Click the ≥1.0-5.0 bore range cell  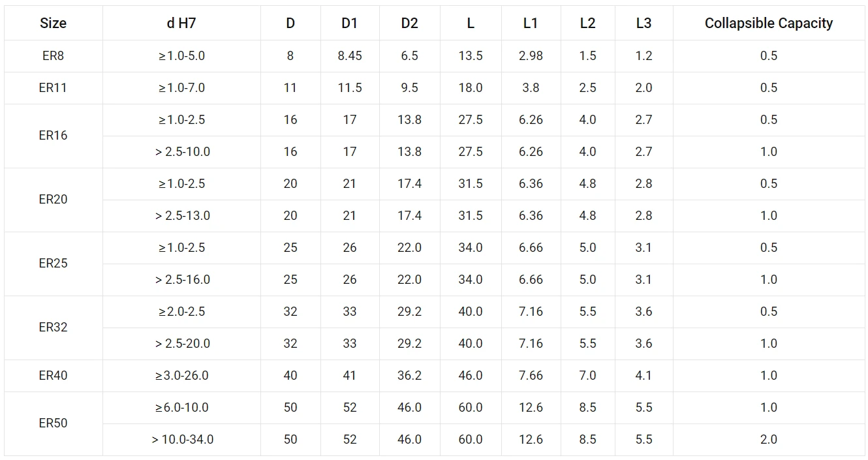coord(181,55)
